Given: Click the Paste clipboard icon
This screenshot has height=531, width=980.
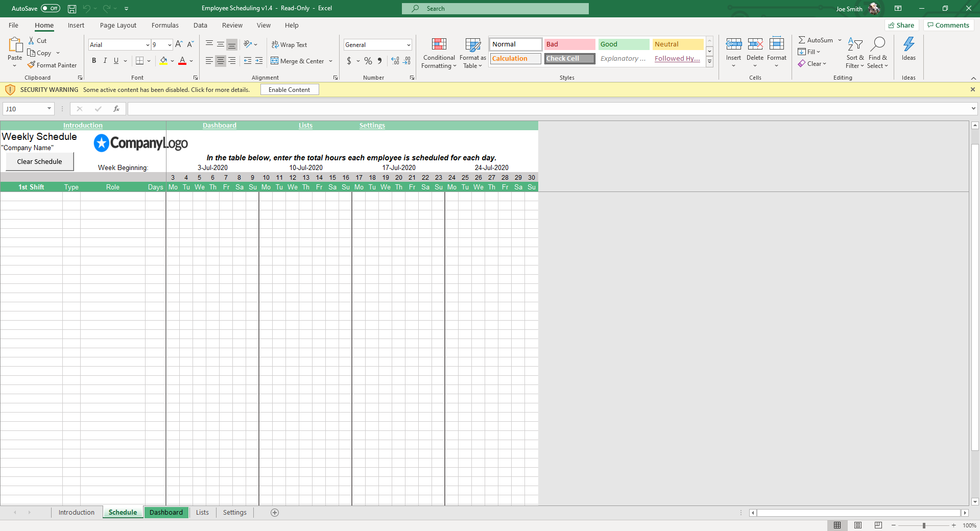Looking at the screenshot, I should pos(15,45).
